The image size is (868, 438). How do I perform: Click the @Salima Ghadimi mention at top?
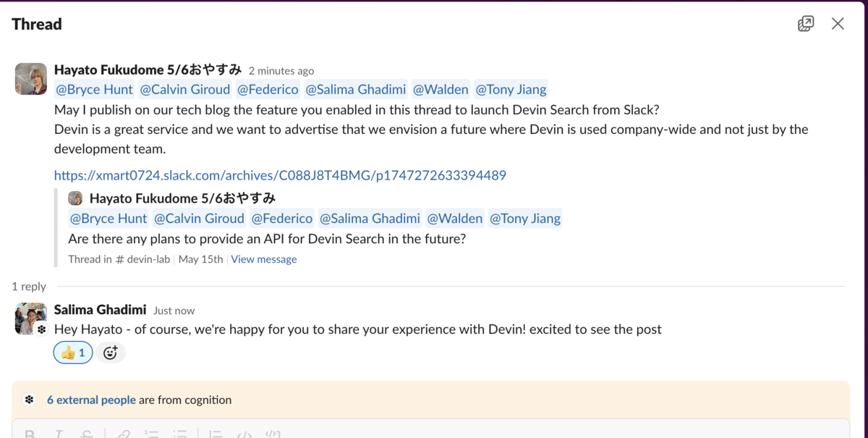(x=356, y=90)
